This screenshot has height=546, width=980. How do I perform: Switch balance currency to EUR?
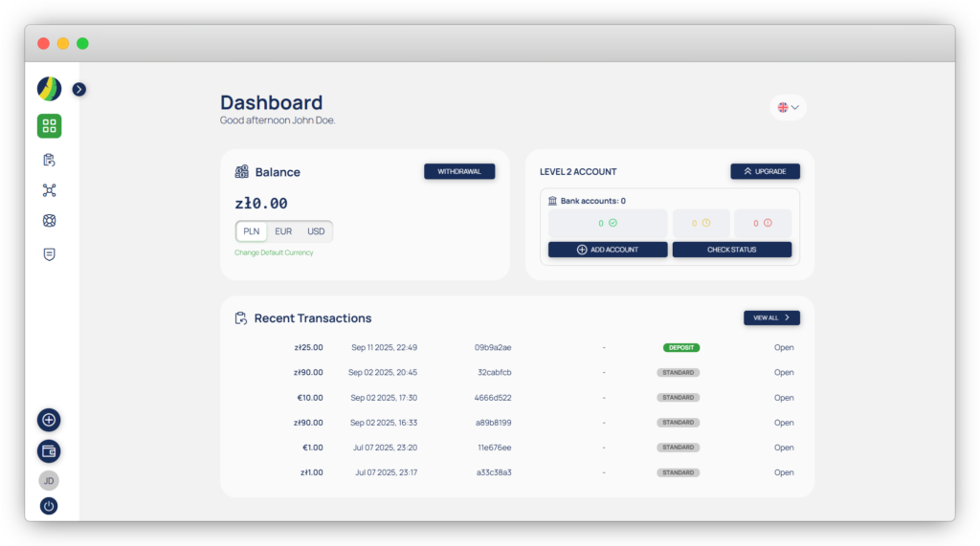[283, 231]
